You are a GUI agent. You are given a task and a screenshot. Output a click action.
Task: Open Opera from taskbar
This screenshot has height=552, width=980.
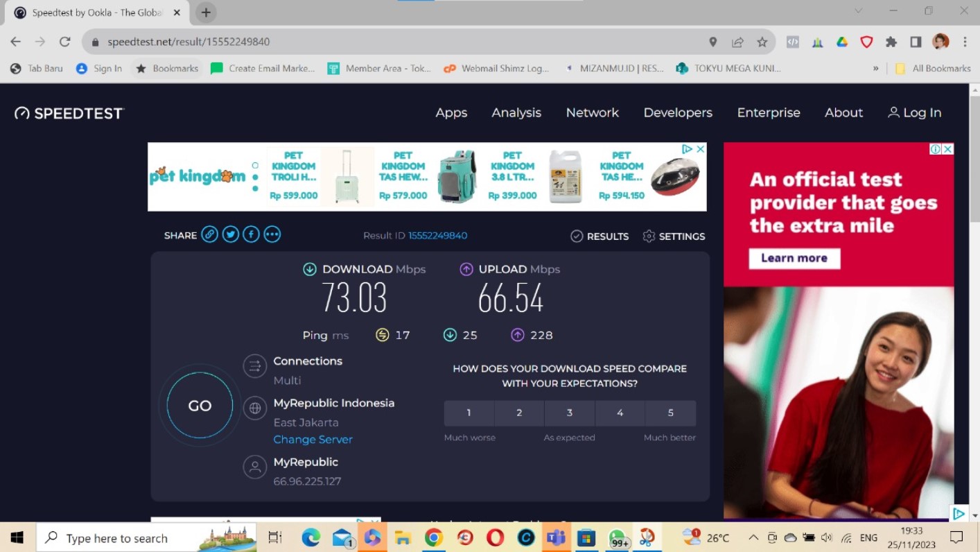point(495,537)
